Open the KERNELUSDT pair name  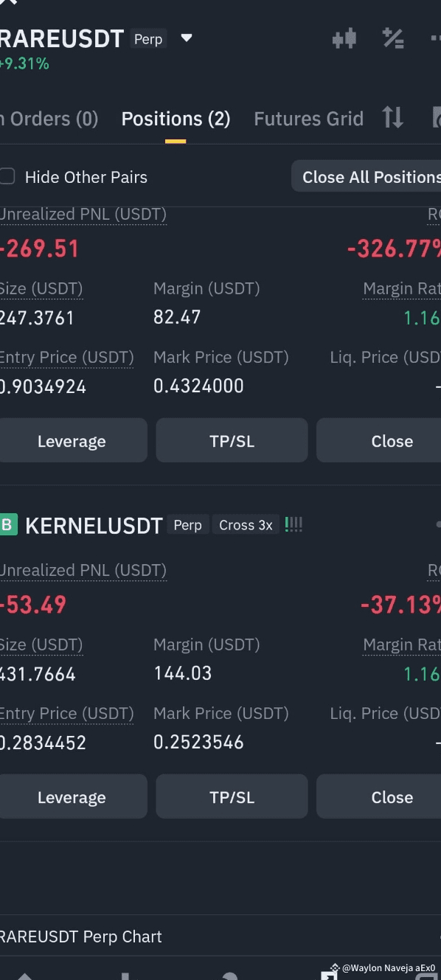(x=94, y=526)
